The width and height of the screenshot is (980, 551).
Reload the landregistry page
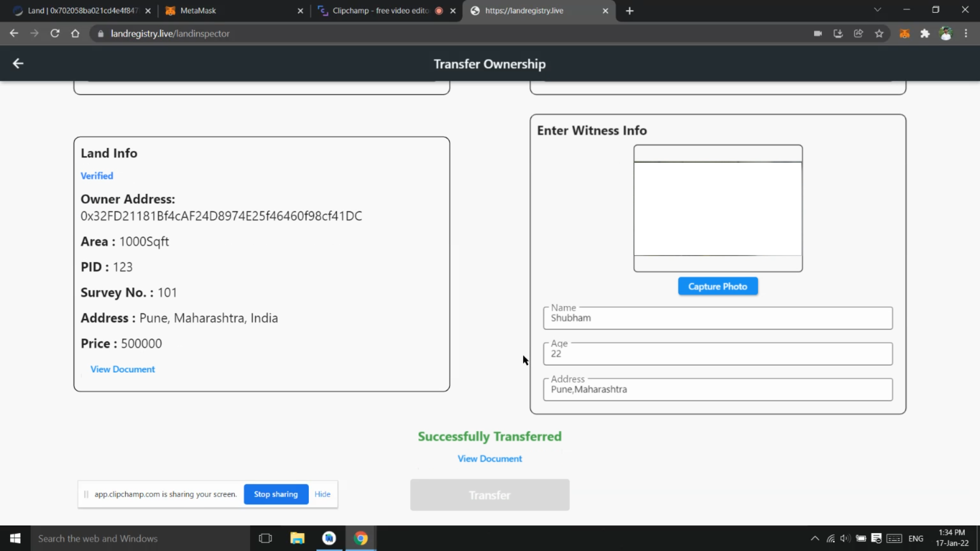coord(55,34)
